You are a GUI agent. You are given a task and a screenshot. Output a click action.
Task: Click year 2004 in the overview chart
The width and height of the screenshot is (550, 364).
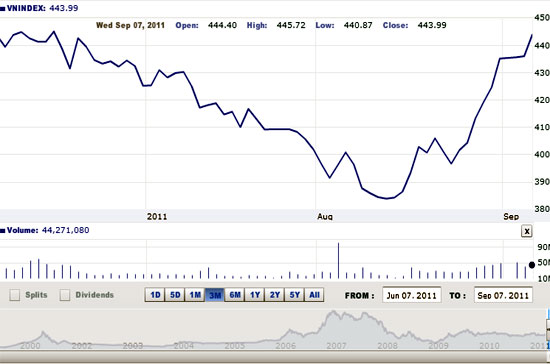tap(183, 346)
